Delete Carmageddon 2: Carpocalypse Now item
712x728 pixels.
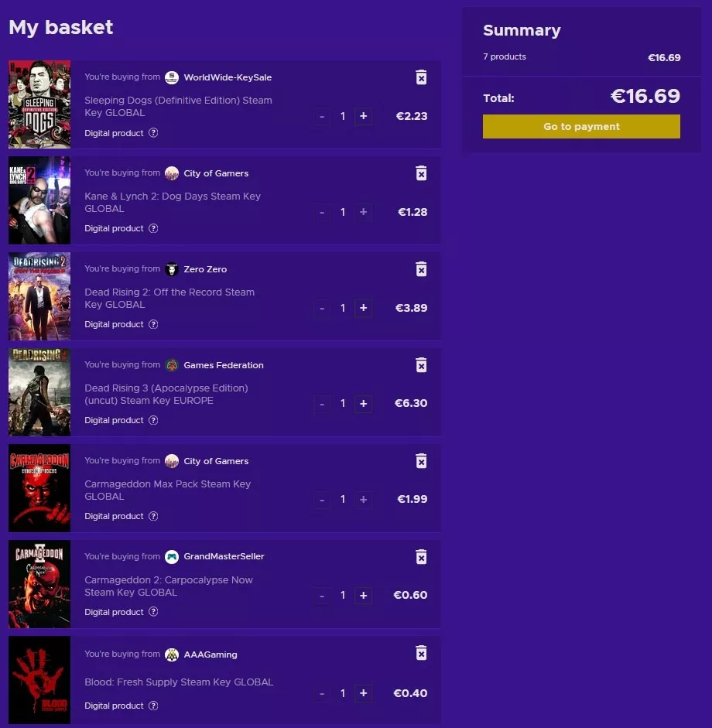(421, 557)
